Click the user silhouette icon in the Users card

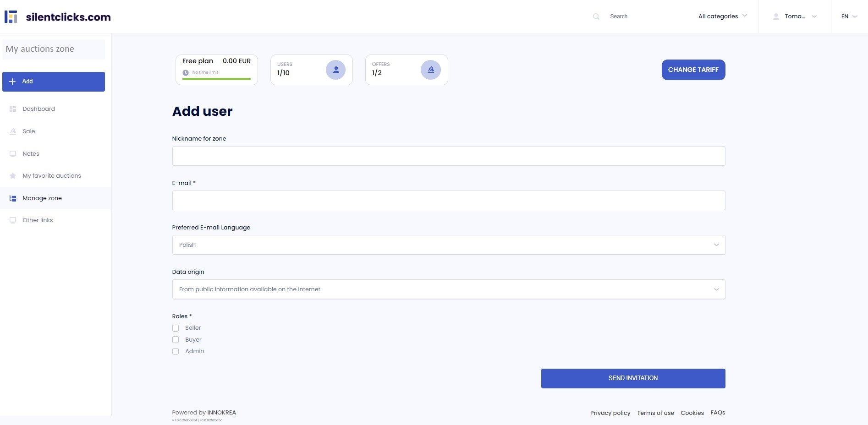click(335, 70)
